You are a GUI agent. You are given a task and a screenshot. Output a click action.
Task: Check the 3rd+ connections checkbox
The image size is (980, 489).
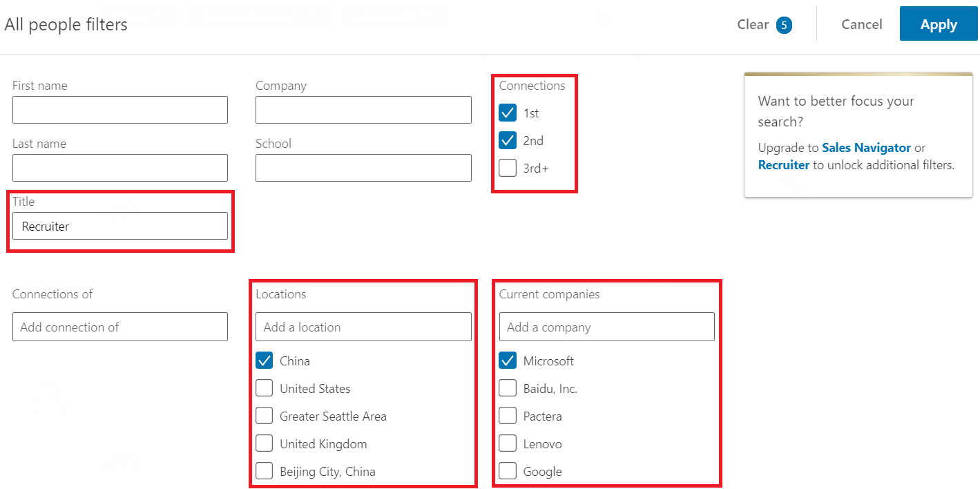(508, 168)
